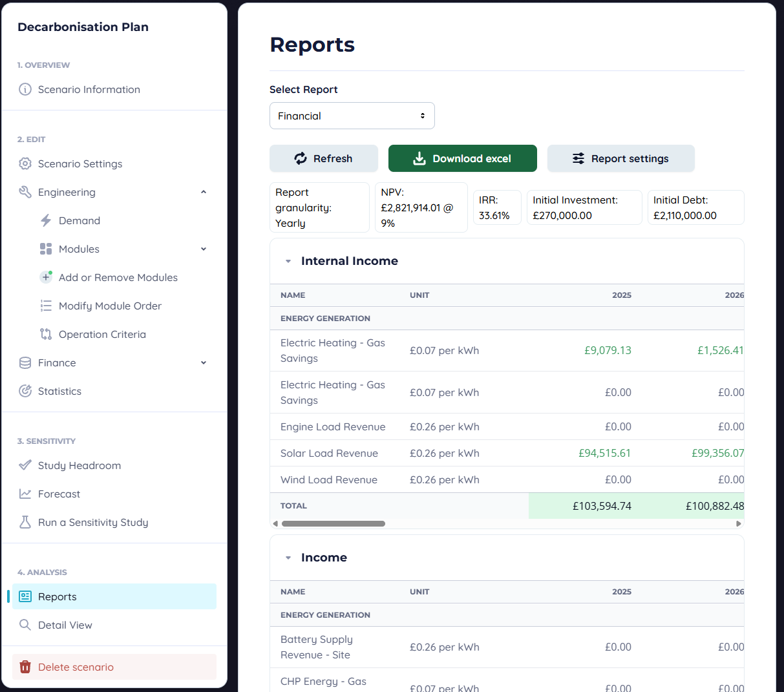Click the Modify Module Order list icon
Screen dimensions: 784x692
[46, 306]
